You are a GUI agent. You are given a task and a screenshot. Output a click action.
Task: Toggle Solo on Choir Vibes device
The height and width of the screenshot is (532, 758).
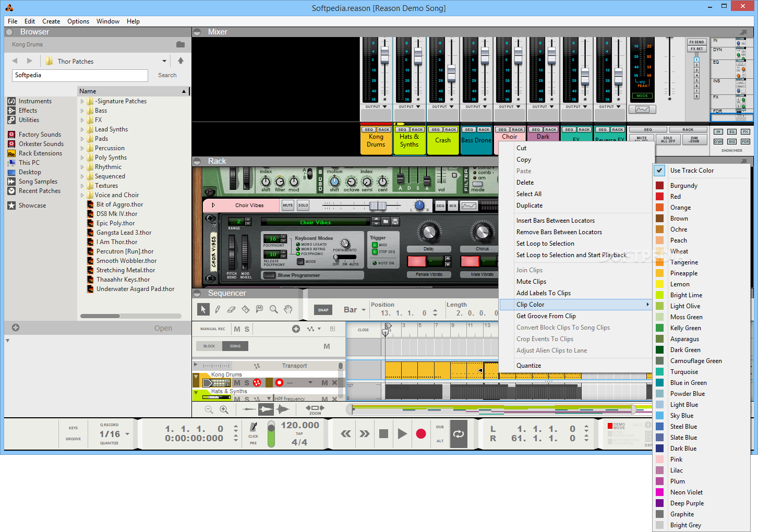(x=303, y=205)
